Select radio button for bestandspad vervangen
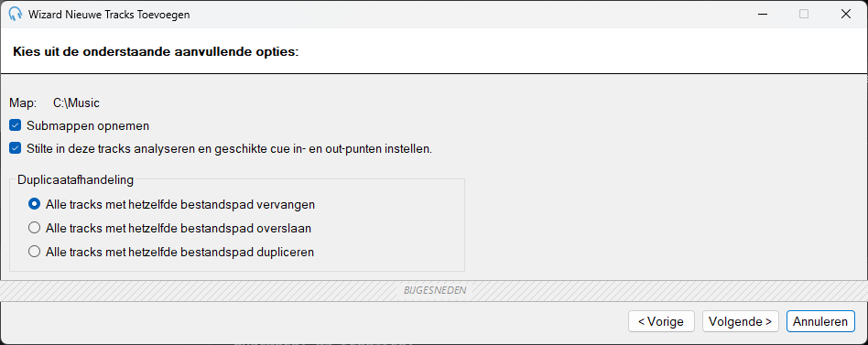The height and width of the screenshot is (345, 868). pos(34,204)
